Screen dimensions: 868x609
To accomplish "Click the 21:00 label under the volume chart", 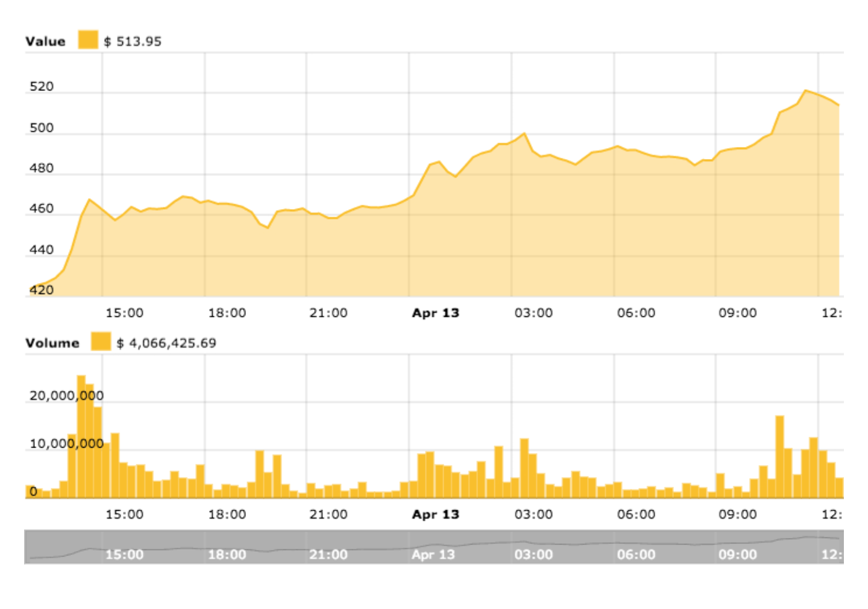I will (x=329, y=514).
